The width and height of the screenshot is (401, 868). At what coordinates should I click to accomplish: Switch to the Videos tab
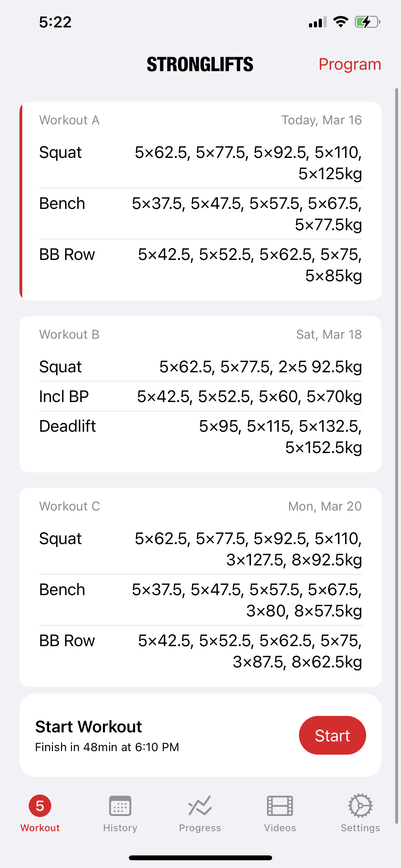[x=280, y=815]
